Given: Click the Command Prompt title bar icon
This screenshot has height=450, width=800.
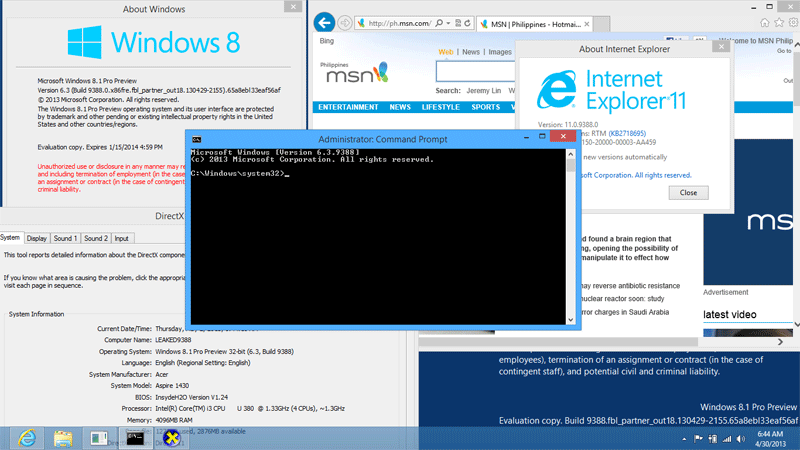Looking at the screenshot, I should [197, 139].
